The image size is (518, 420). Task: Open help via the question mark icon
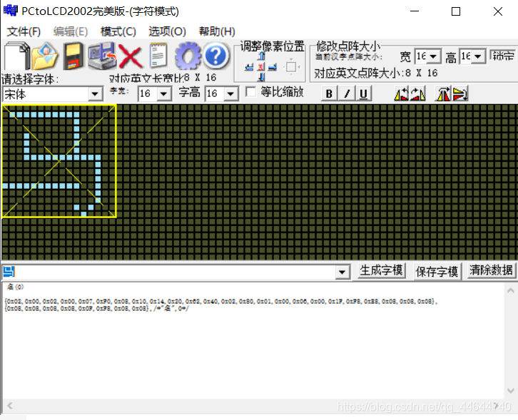coord(215,56)
